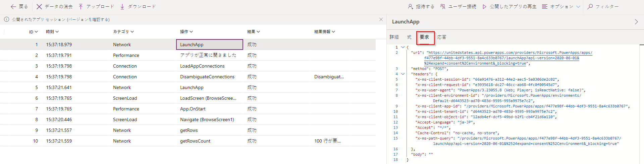Collapse the LaunchApp details panel chevron
Screen dimensions: 644x164
636,22
